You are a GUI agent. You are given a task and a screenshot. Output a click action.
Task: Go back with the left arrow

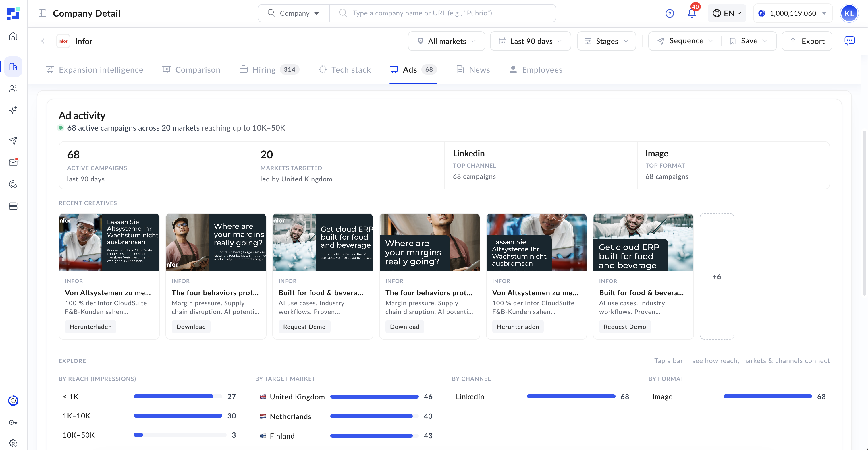44,41
